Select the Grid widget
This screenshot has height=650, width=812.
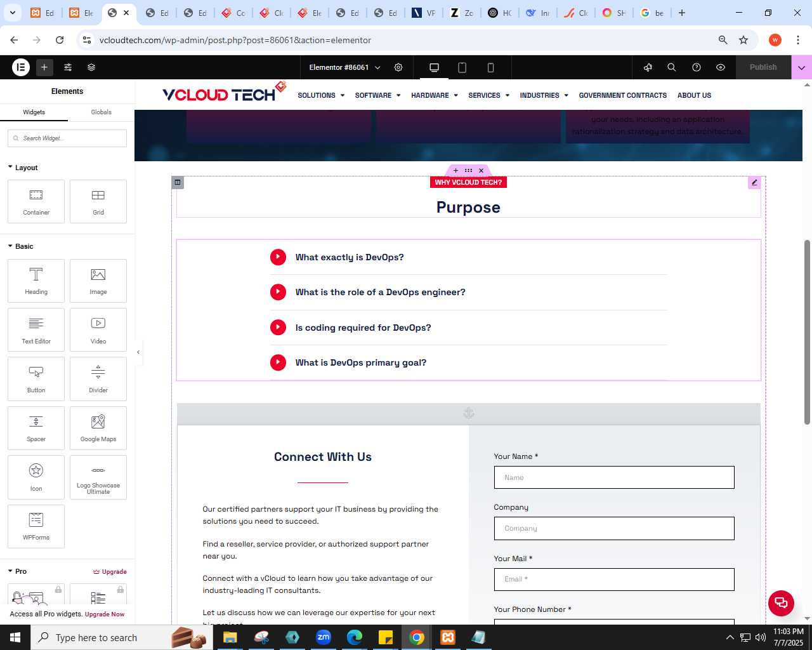click(x=98, y=201)
